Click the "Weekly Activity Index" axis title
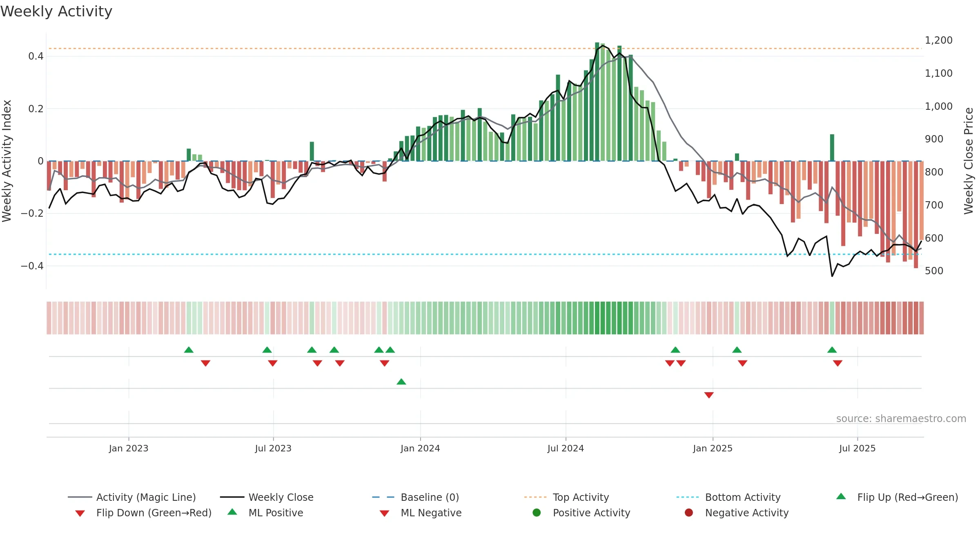The image size is (980, 551). [7, 161]
